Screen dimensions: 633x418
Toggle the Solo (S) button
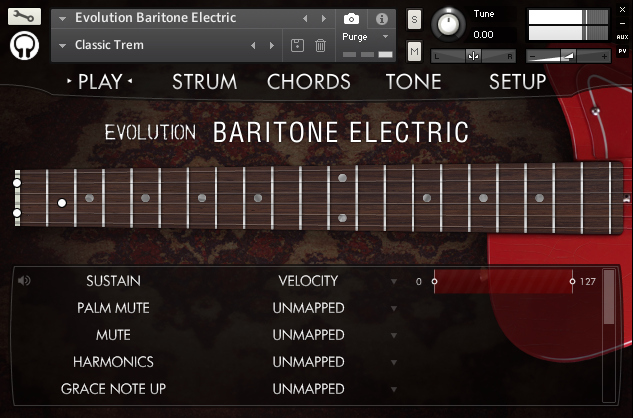pyautogui.click(x=415, y=20)
